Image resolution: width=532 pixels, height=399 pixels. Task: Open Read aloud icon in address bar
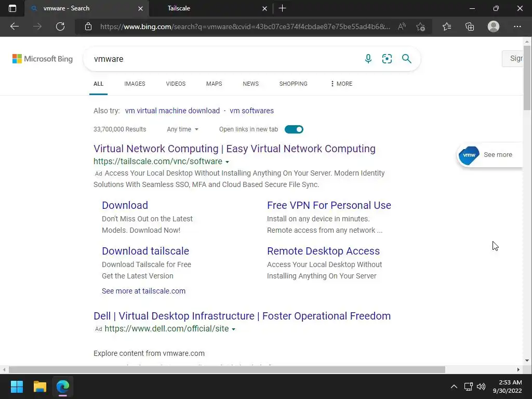[402, 26]
